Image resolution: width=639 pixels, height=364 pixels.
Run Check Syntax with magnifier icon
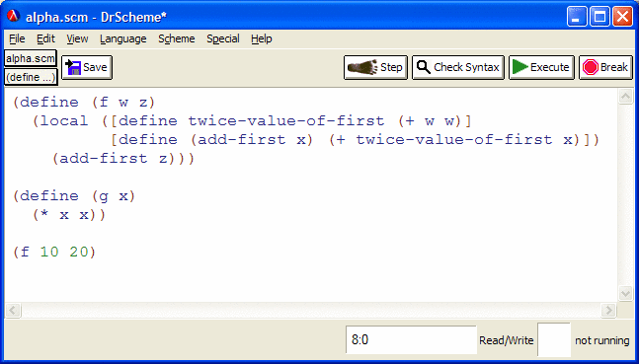[458, 67]
